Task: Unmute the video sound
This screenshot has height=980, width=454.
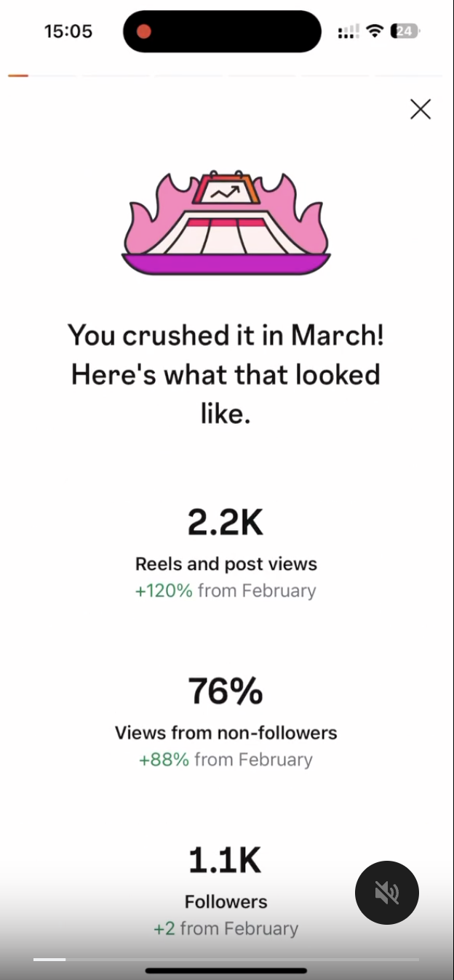Action: click(x=386, y=893)
